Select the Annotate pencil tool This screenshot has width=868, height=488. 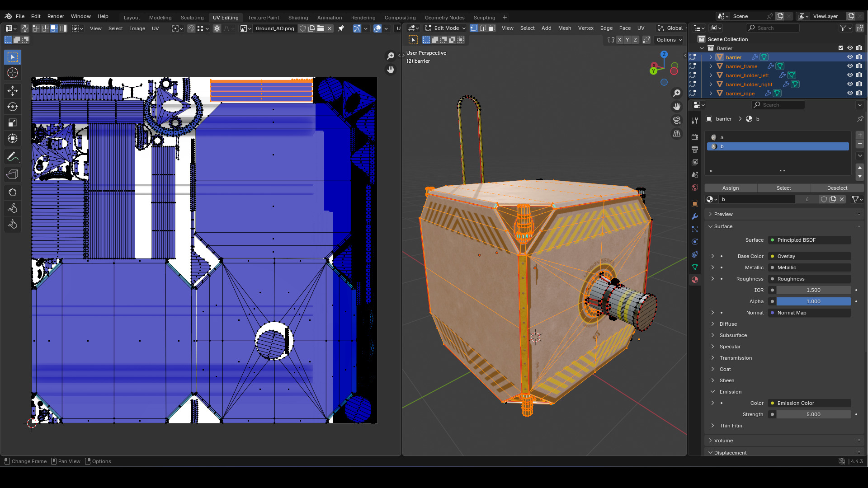(13, 156)
